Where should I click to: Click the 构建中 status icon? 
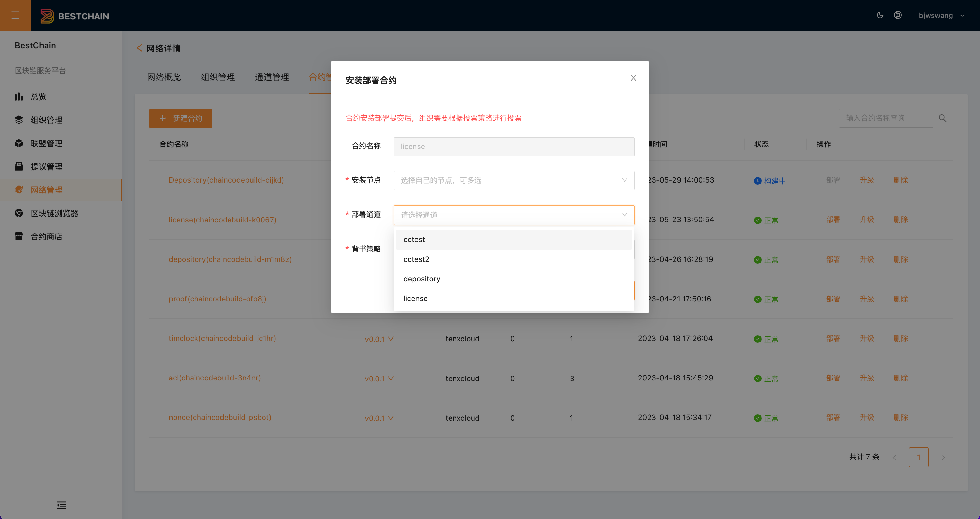[x=757, y=181]
